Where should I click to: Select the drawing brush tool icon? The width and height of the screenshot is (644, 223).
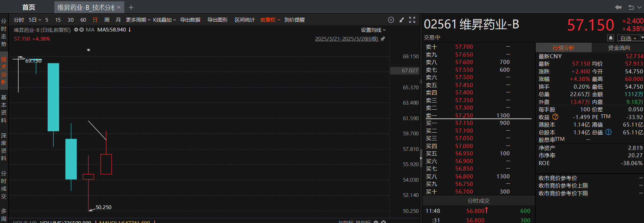click(x=402, y=20)
